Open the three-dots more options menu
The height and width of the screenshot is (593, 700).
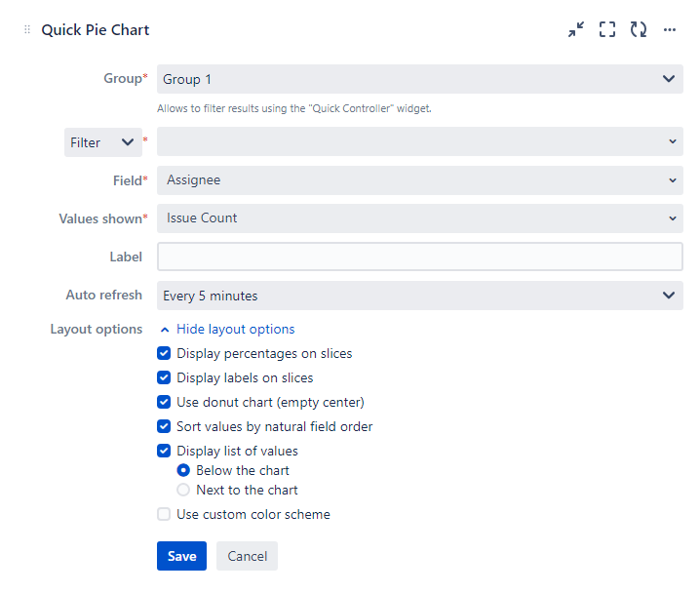(x=670, y=30)
